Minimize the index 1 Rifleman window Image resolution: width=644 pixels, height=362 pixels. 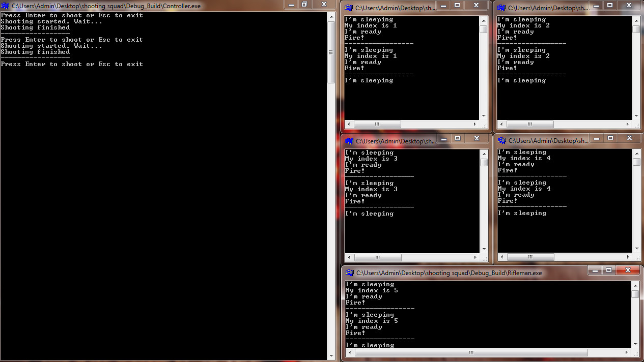tap(443, 5)
